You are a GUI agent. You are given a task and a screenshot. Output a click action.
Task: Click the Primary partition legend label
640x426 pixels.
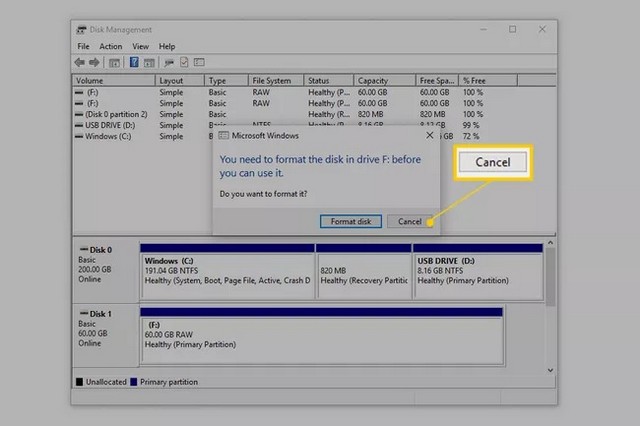169,382
